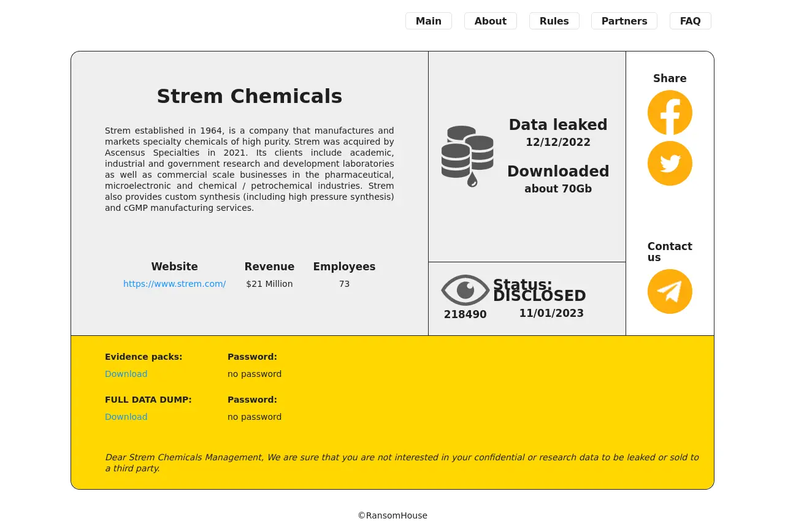Share the page via Twitter bird icon

670,164
